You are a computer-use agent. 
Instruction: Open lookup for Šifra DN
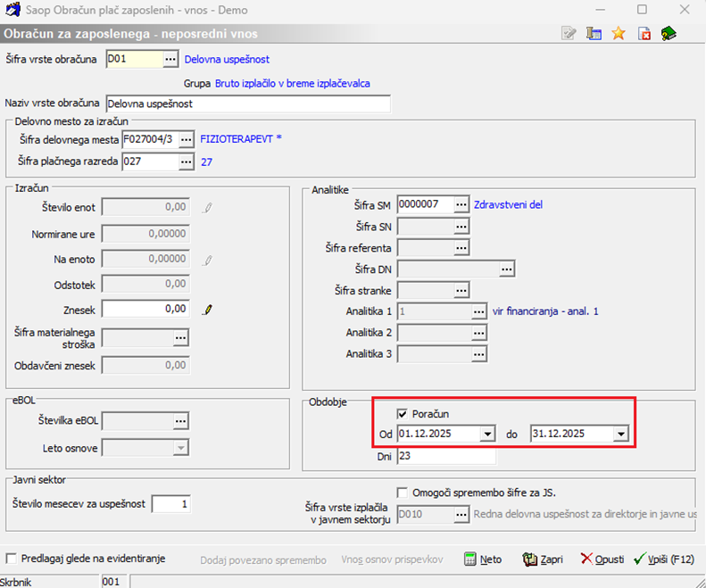(507, 269)
